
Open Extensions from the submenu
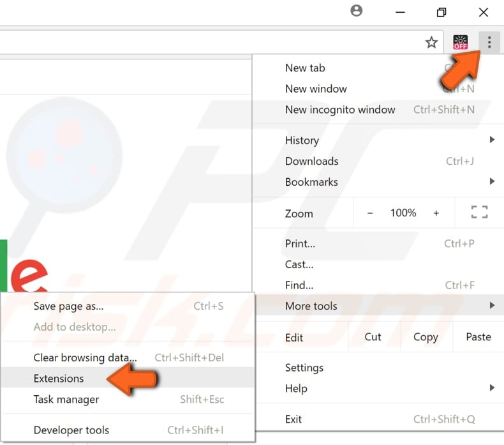click(x=128, y=378)
